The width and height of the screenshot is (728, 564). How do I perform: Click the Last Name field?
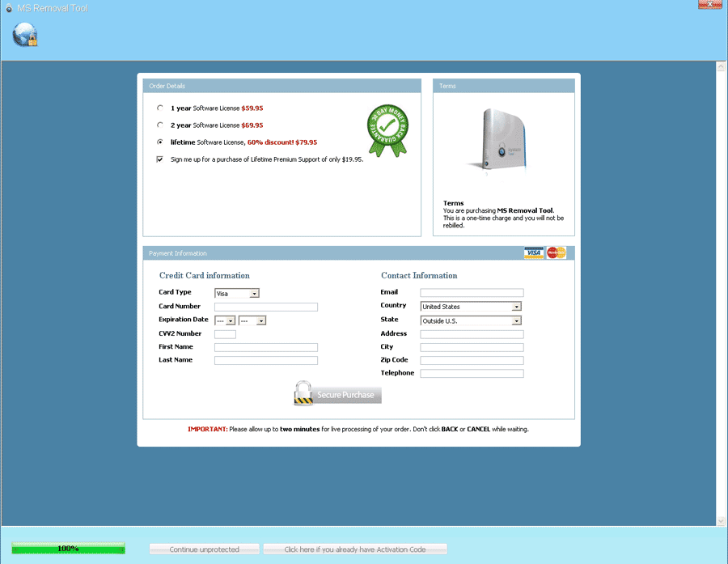tap(266, 361)
